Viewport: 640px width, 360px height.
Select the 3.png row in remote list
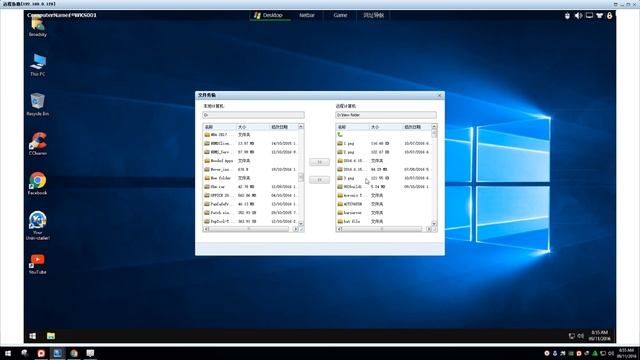(x=384, y=178)
